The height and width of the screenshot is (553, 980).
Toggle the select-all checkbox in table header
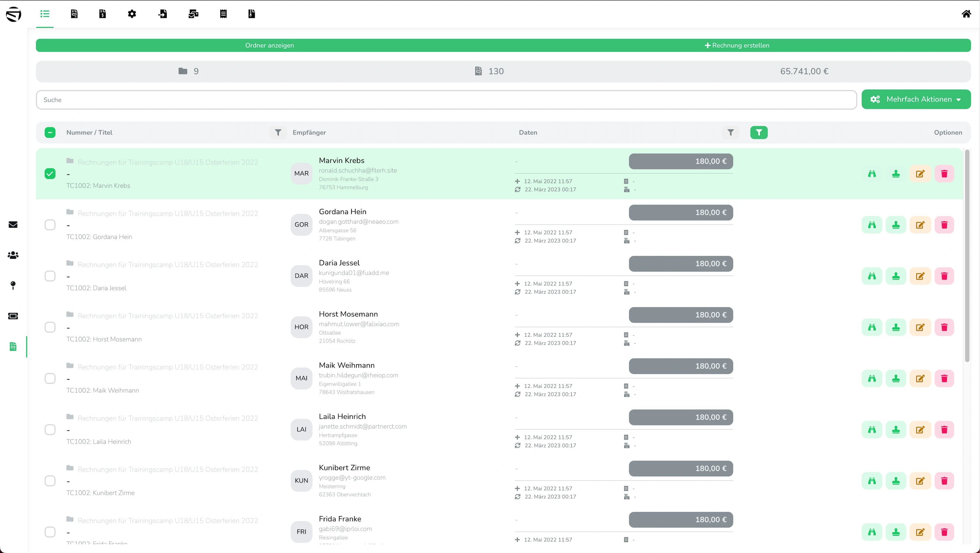pyautogui.click(x=50, y=132)
